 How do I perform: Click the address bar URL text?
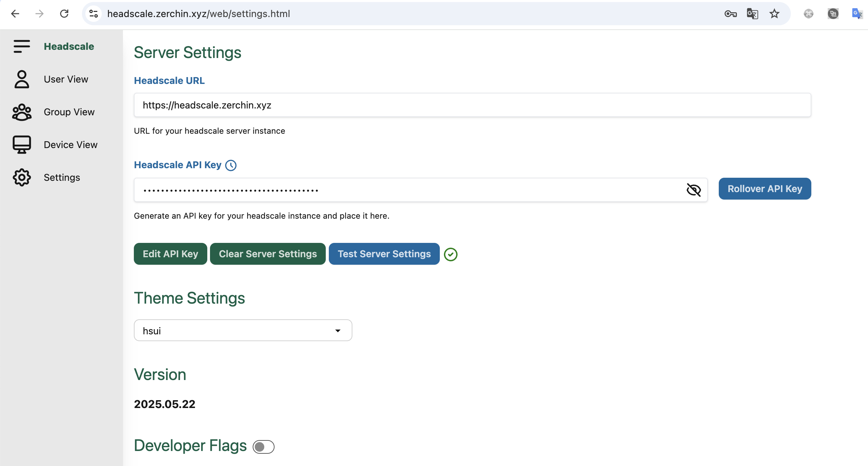[199, 14]
